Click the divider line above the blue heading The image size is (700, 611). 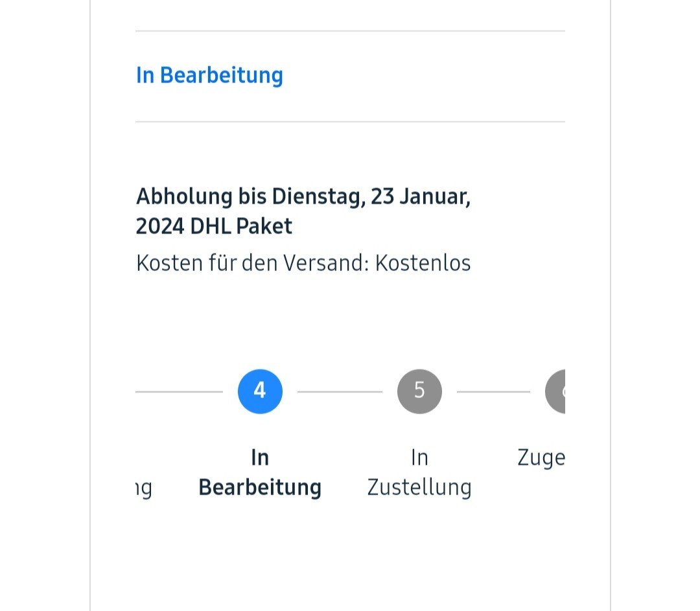tap(350, 31)
